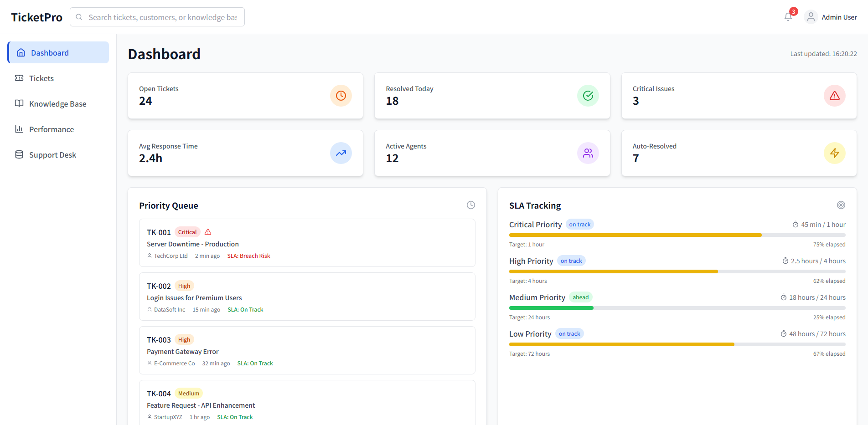Expand the High priority badge on TK-003

184,339
